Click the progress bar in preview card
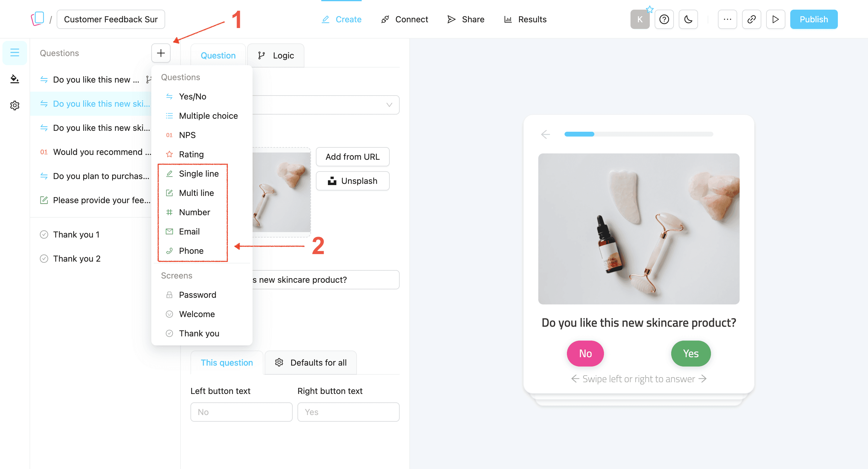The width and height of the screenshot is (868, 469). [x=639, y=134]
